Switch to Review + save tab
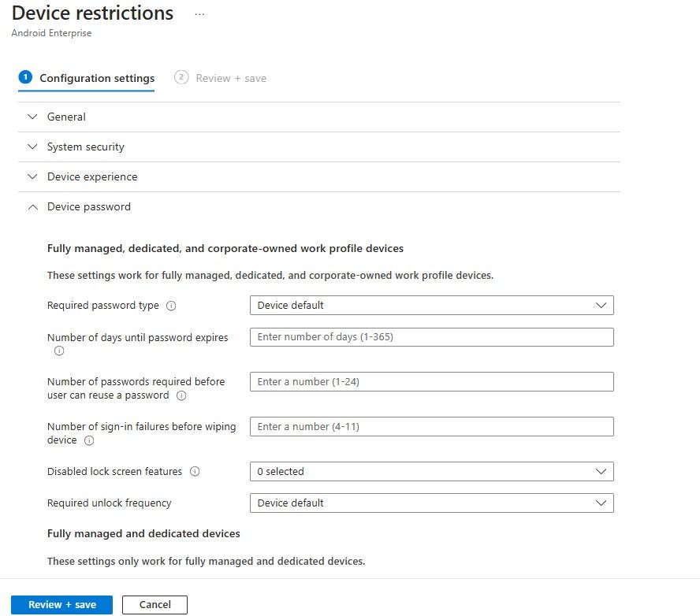Screen dimensions: 700x616 pos(231,78)
